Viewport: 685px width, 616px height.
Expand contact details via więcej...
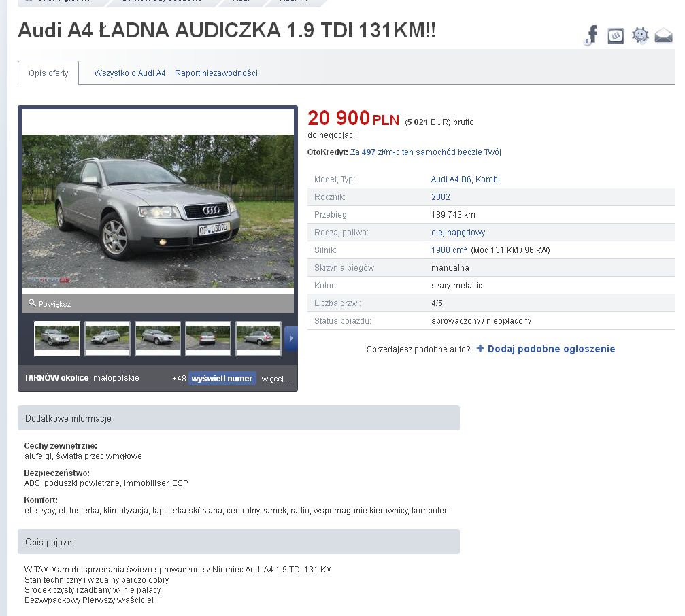click(275, 379)
